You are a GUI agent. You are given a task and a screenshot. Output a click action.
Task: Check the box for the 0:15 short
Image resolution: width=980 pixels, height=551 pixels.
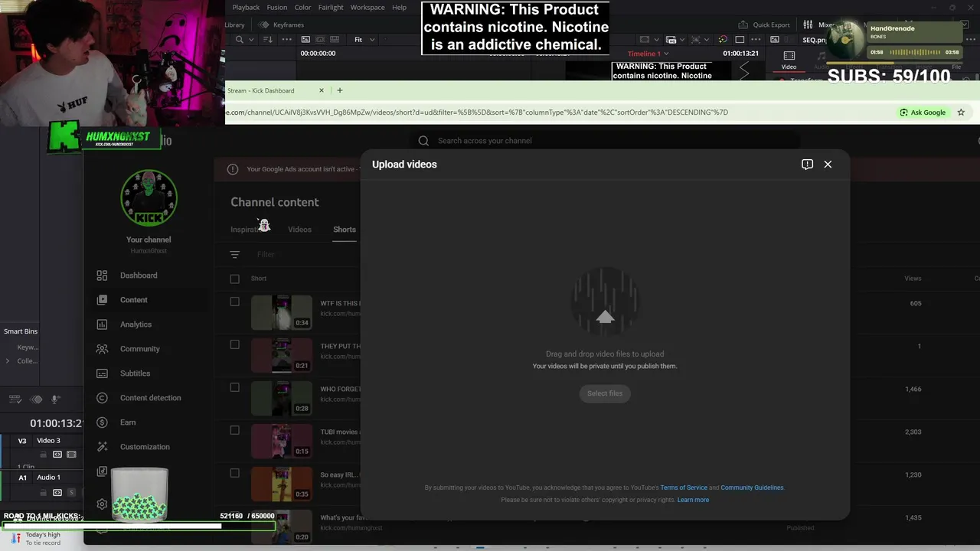[x=235, y=430]
